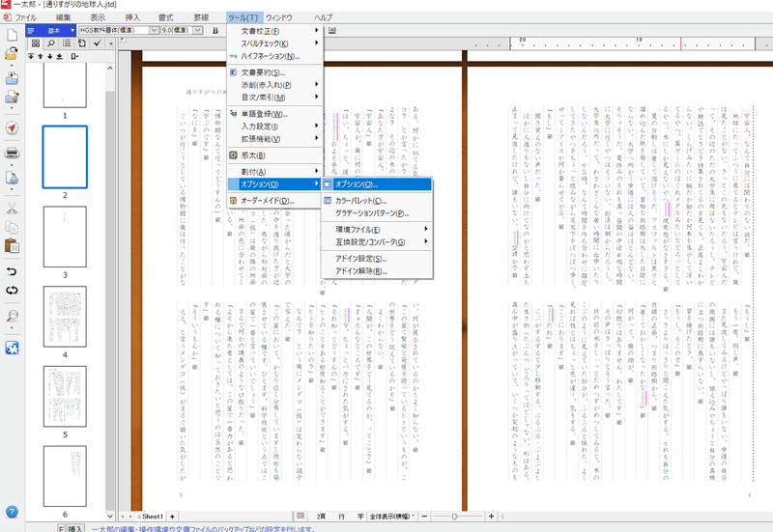This screenshot has width=773, height=532.
Task: Expand 文書校正(F) submenu
Action: pos(274,31)
